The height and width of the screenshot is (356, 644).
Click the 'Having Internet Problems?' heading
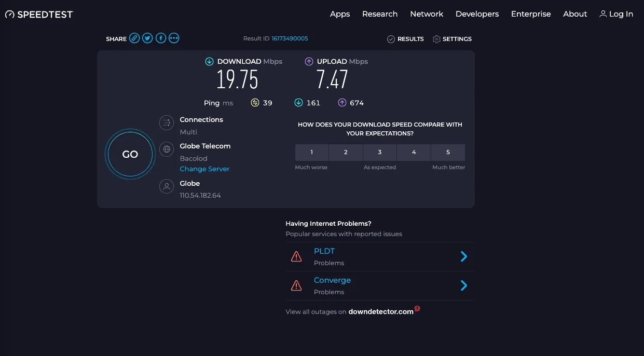tap(328, 224)
